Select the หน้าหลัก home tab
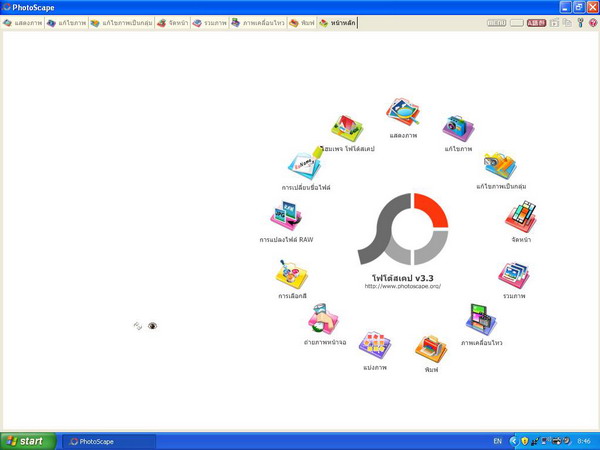 point(338,23)
